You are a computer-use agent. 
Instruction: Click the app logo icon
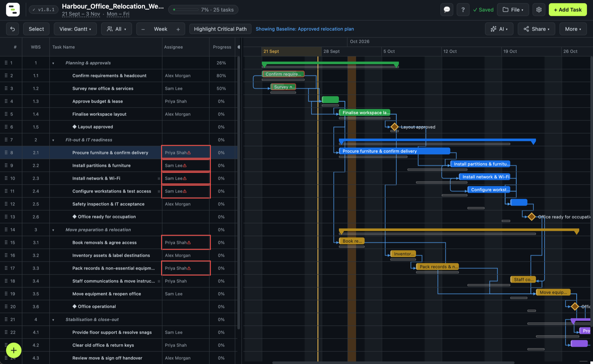pyautogui.click(x=13, y=10)
